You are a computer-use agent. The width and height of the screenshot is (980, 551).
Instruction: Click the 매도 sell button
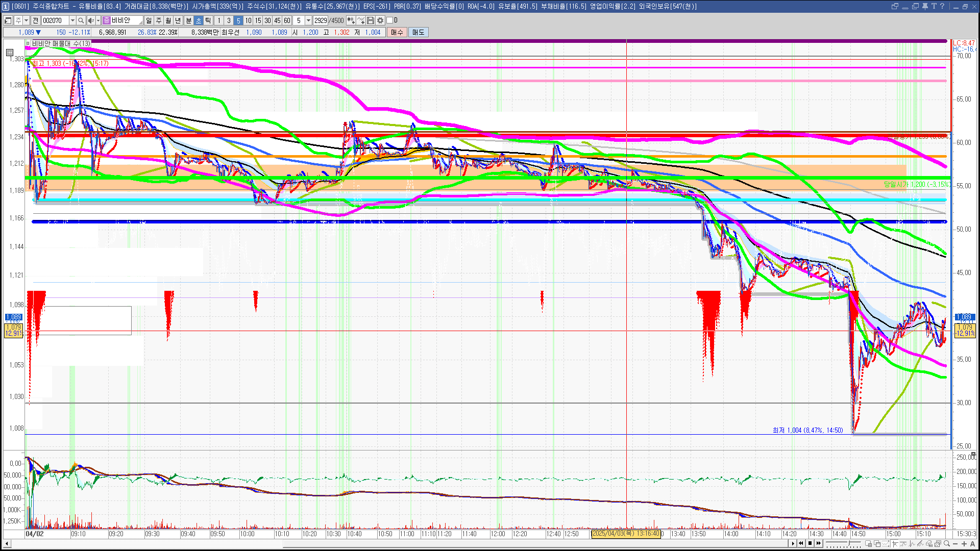coord(418,32)
